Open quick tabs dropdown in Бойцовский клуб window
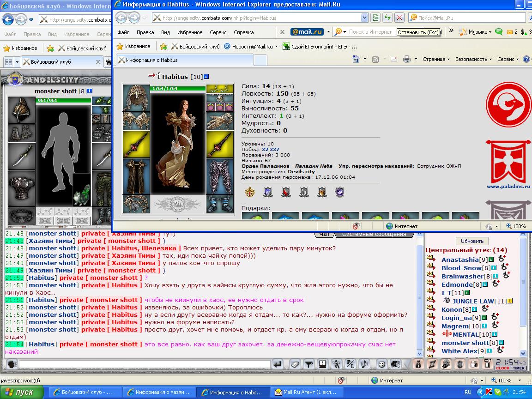532x399 pixels. [17, 62]
